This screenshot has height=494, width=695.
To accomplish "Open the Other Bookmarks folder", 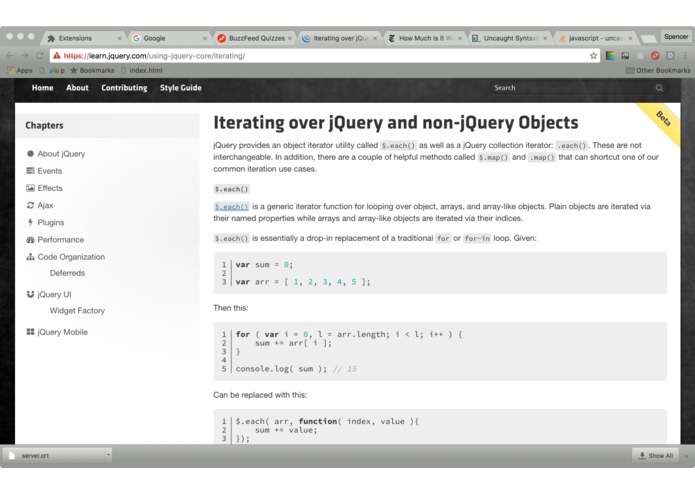I will tap(658, 70).
